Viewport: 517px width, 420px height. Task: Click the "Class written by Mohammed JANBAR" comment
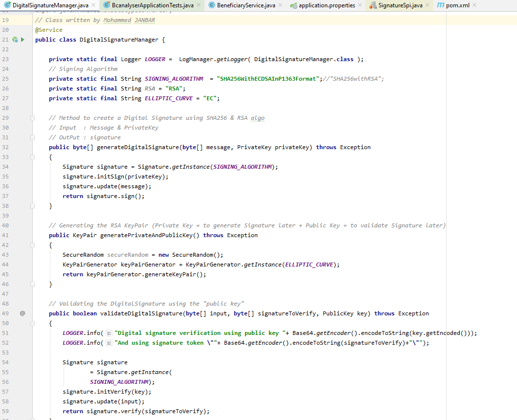(95, 20)
